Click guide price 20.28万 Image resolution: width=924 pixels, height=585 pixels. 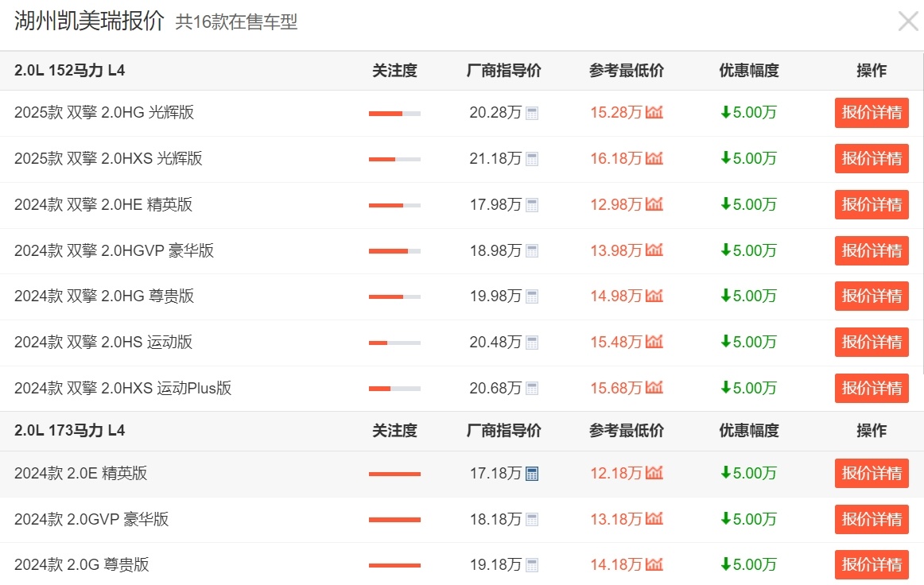point(495,113)
